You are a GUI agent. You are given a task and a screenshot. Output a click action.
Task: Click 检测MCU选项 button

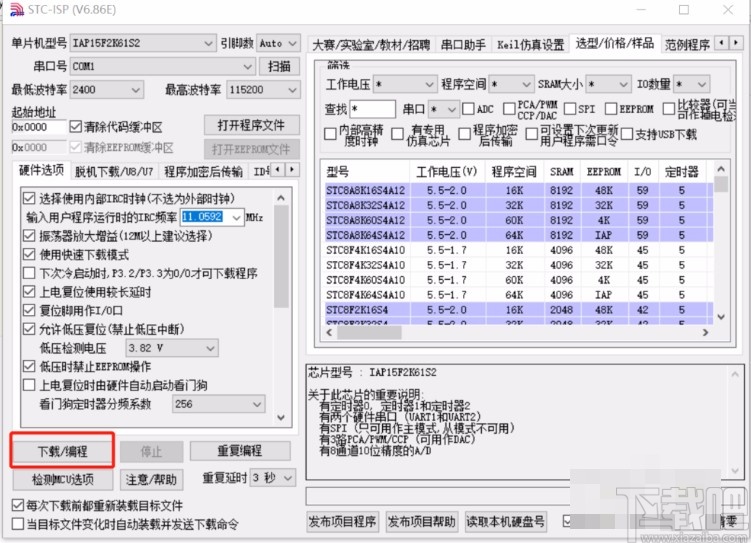tap(63, 479)
